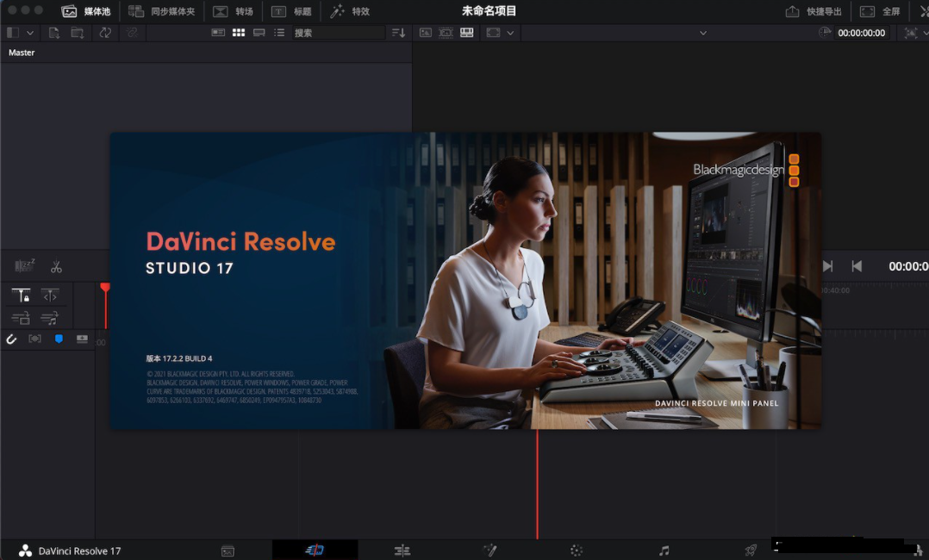Click the viewer safe area overlay icon

[493, 33]
